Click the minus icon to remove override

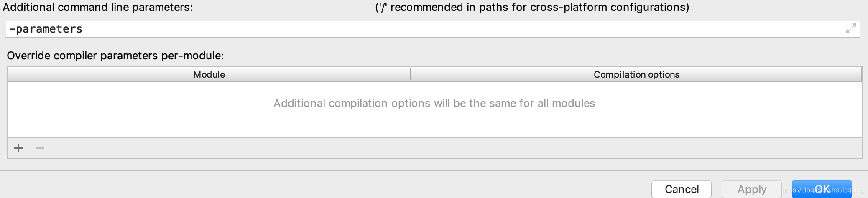pyautogui.click(x=40, y=148)
